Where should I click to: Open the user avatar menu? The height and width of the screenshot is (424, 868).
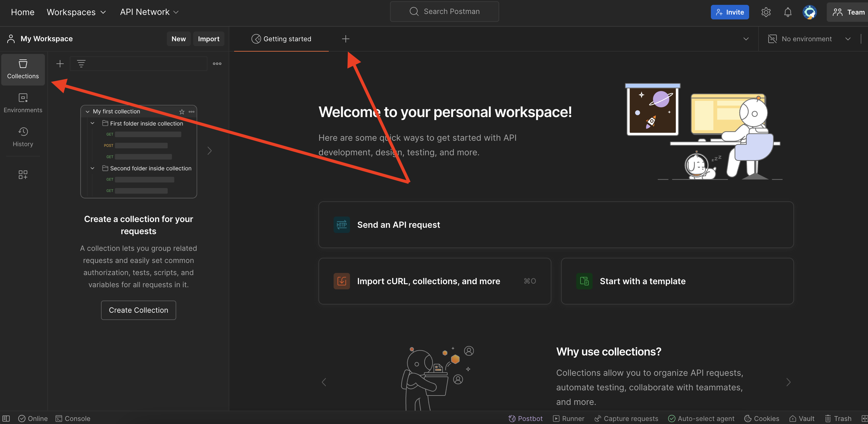pyautogui.click(x=809, y=12)
